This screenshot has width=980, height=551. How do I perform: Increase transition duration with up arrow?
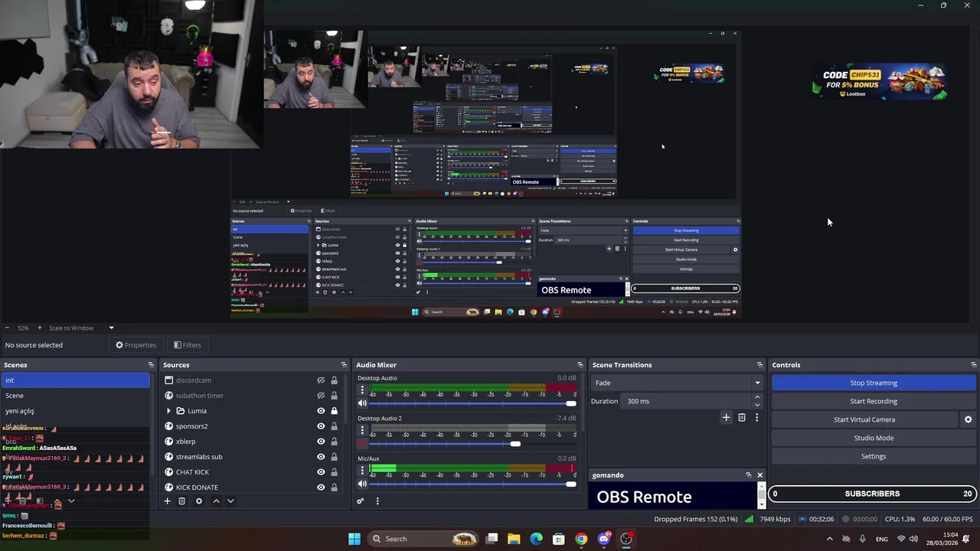(x=757, y=397)
